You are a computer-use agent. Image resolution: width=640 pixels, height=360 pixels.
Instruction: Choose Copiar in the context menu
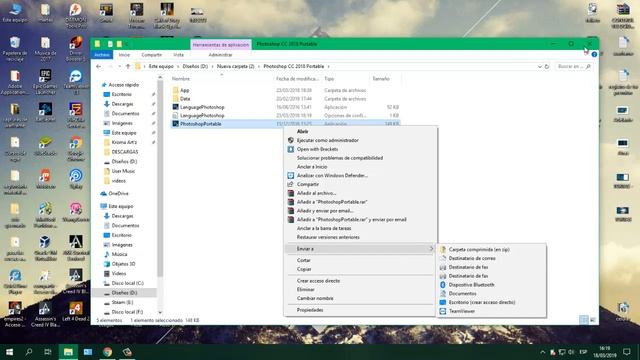click(304, 269)
